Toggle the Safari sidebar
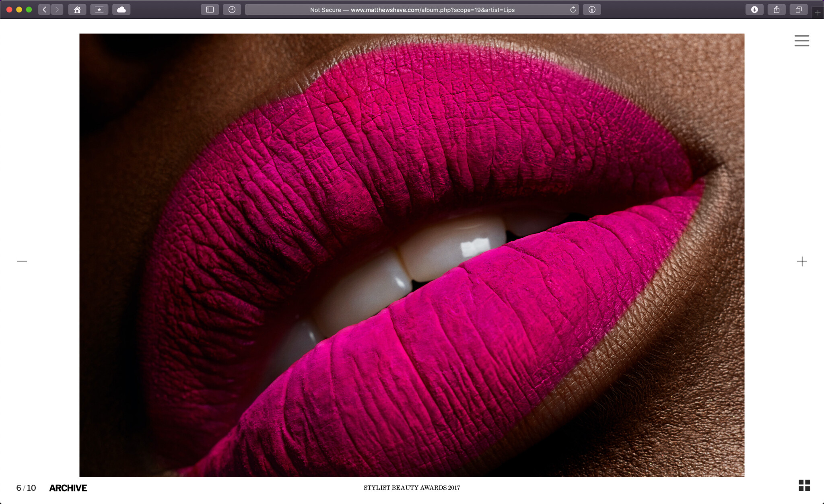Screen dimensions: 824x504 pyautogui.click(x=210, y=10)
